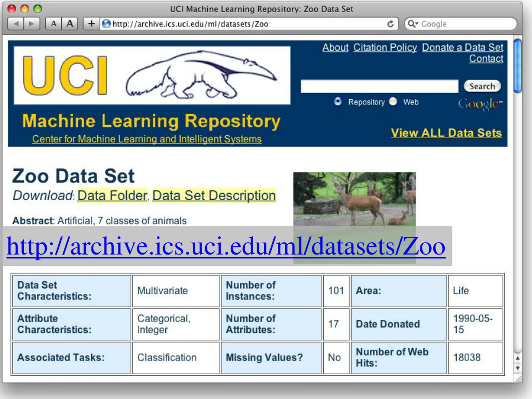Go back with the browser back arrow

click(16, 24)
